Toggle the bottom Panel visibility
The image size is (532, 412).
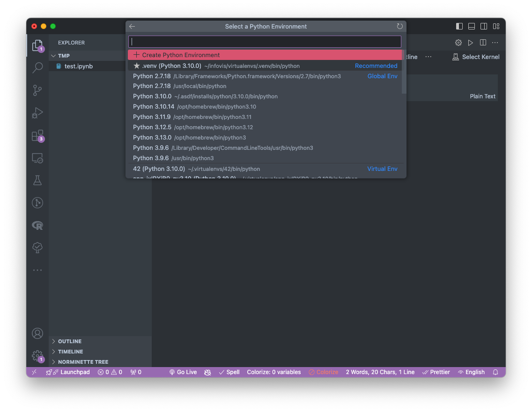[472, 26]
